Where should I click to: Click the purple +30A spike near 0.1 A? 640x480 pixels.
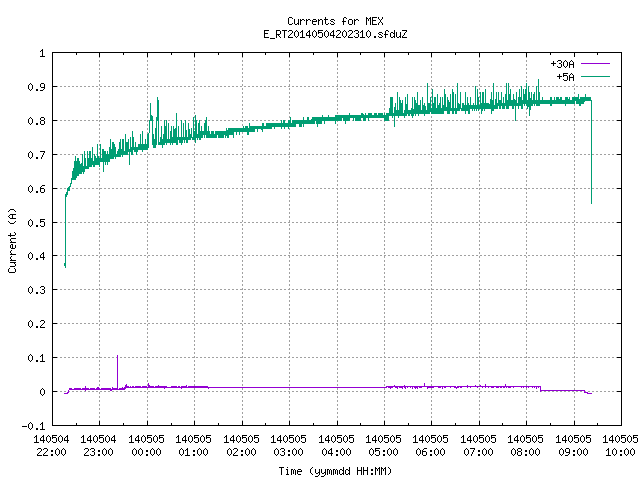coord(118,371)
